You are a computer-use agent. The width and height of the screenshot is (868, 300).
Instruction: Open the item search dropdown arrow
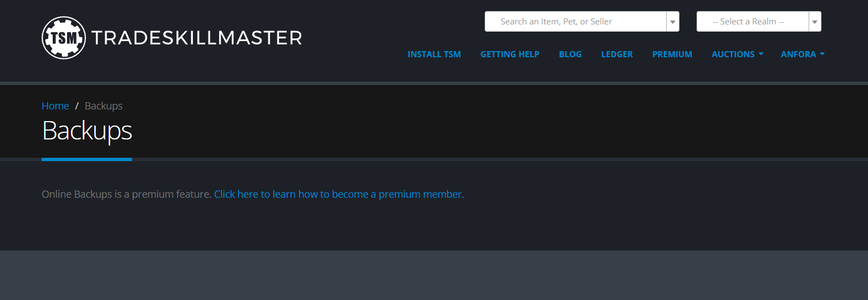coord(673,22)
